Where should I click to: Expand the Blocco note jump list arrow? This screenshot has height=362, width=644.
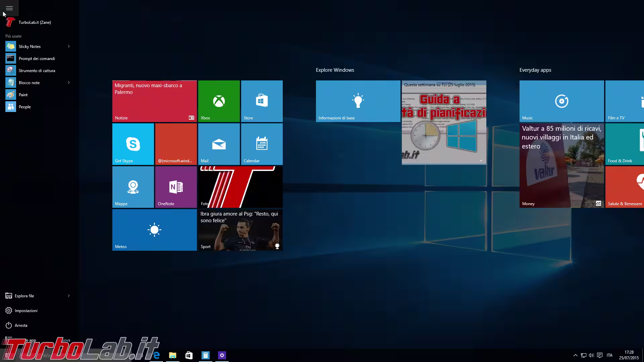[69, 82]
